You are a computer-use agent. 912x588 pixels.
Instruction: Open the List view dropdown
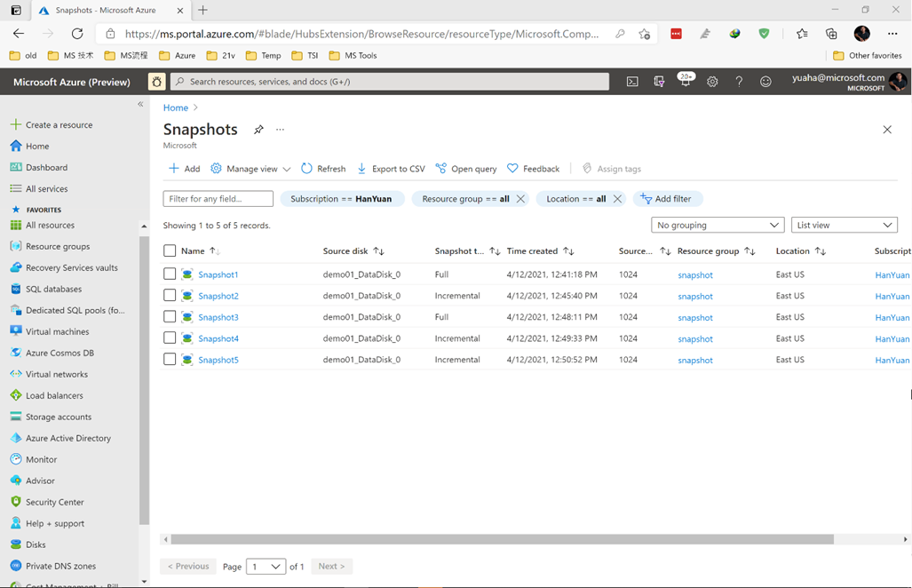pos(845,225)
